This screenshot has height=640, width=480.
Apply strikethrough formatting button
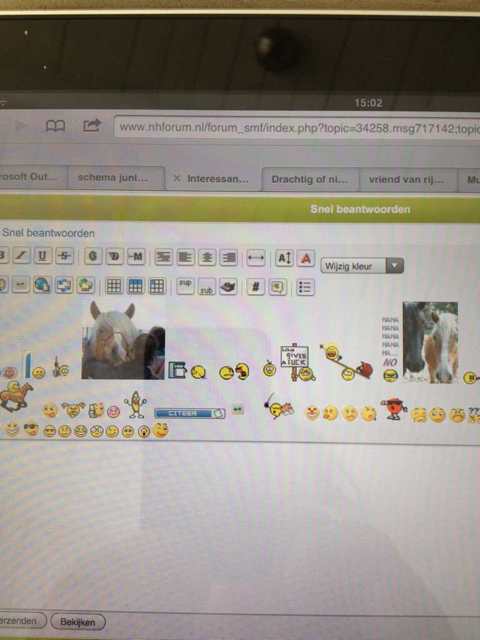pos(64,256)
